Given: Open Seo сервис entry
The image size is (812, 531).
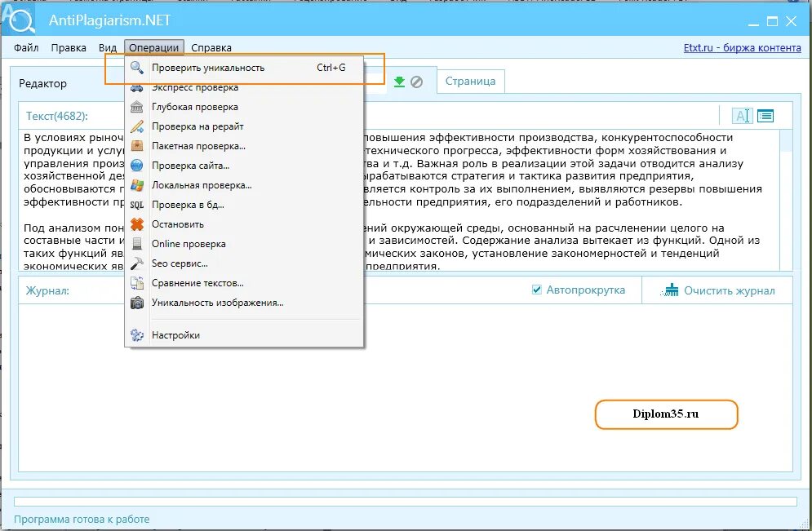Looking at the screenshot, I should 245,263.
